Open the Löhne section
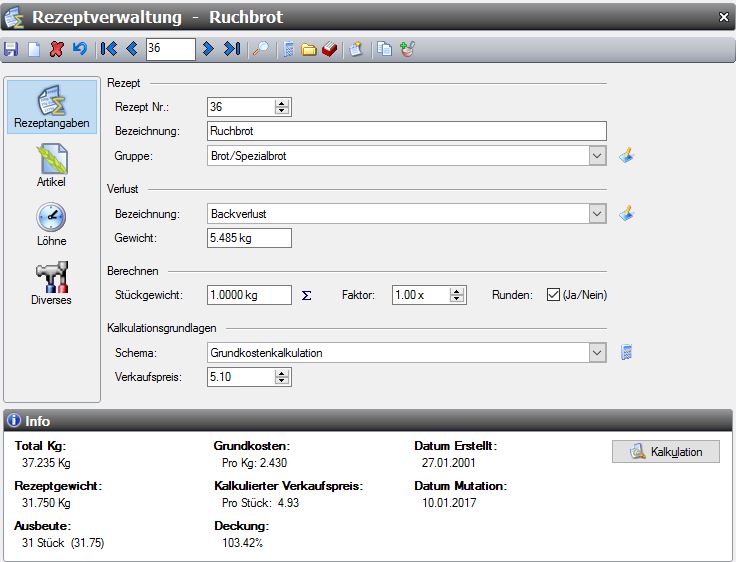Image resolution: width=736 pixels, height=562 pixels. click(x=51, y=223)
